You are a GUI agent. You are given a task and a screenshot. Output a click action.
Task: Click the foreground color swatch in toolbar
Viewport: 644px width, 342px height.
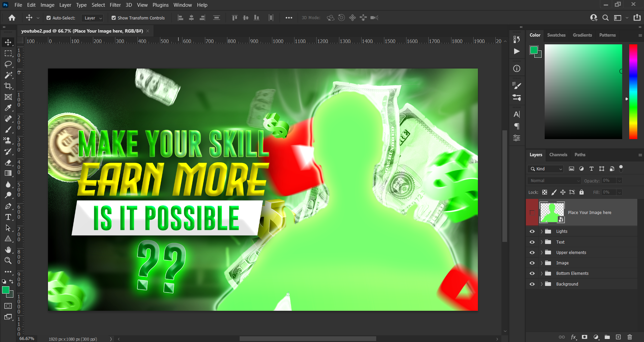coord(5,290)
